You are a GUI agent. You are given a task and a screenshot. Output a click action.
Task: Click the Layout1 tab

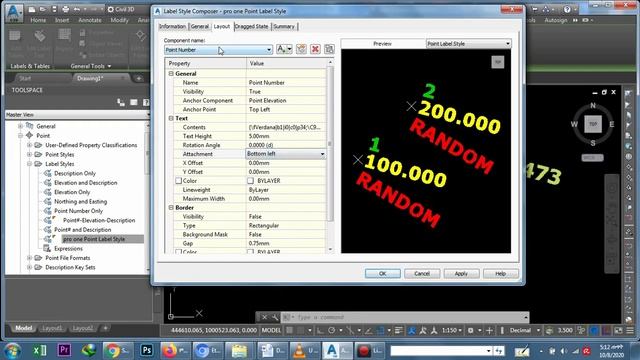(x=52, y=328)
